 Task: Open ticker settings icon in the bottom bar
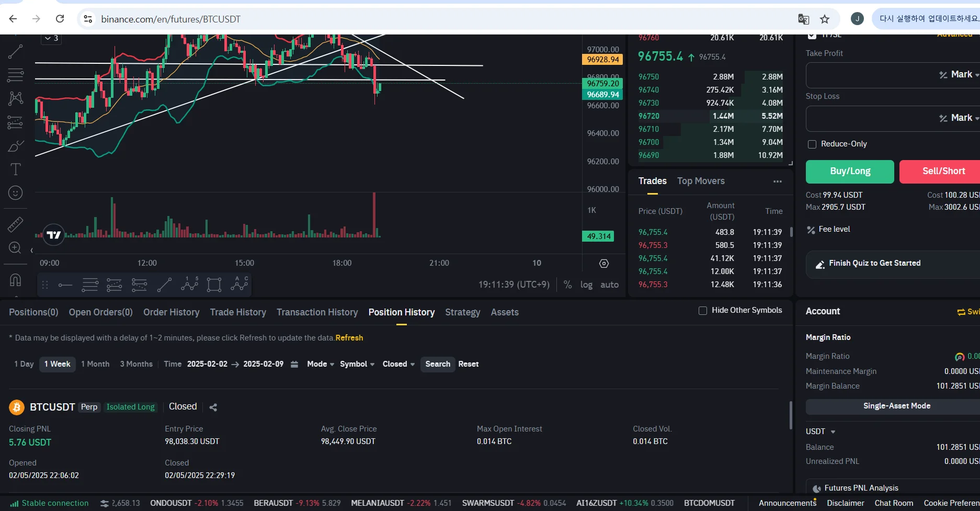(x=105, y=504)
